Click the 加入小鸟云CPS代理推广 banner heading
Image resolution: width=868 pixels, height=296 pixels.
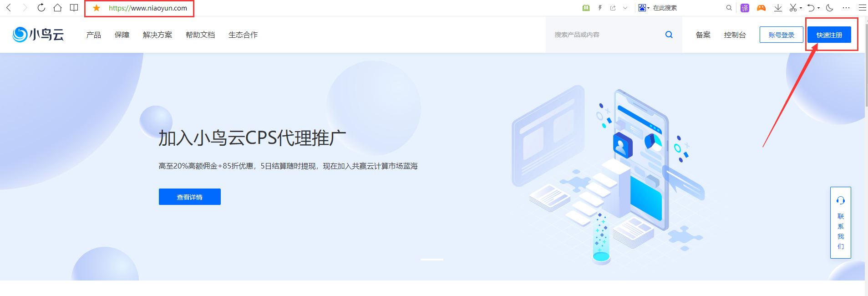coord(252,138)
